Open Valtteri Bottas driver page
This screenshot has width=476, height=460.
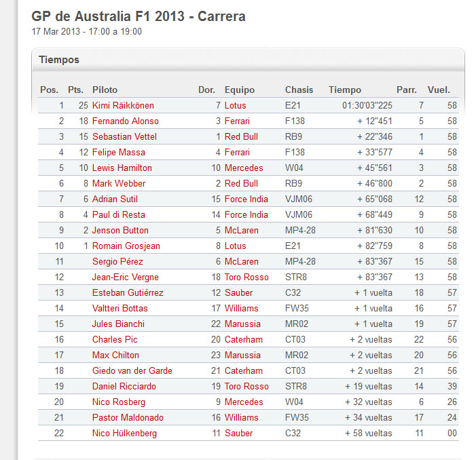click(120, 309)
